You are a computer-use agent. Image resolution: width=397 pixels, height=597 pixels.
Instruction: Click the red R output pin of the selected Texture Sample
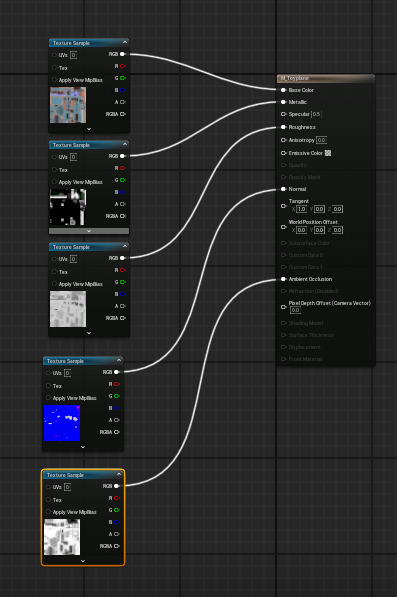click(116, 498)
